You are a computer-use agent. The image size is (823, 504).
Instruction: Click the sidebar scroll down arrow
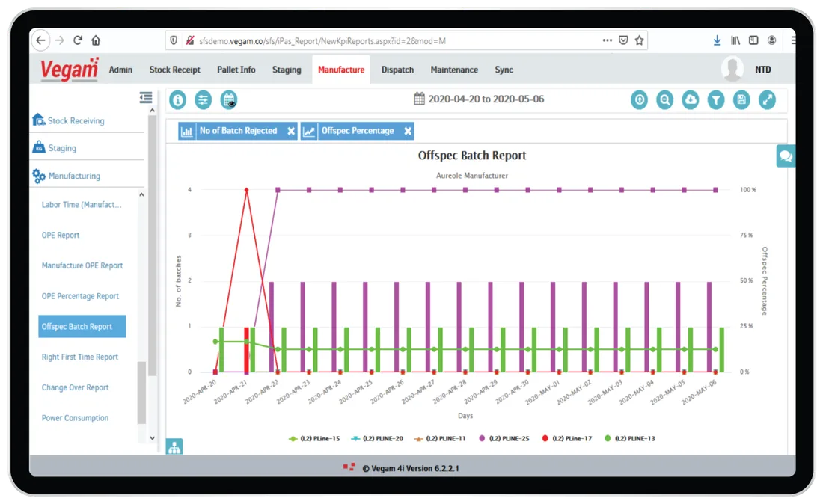(152, 438)
